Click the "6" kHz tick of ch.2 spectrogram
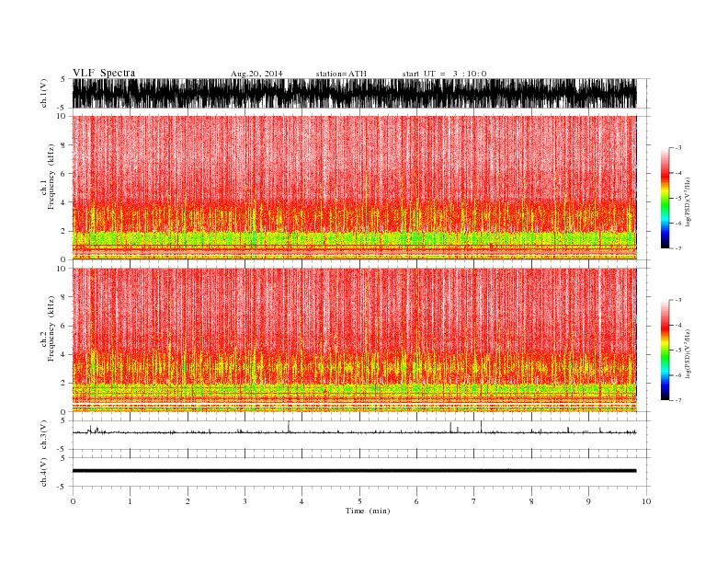Viewport: 728px width, 563px height. pyautogui.click(x=63, y=326)
